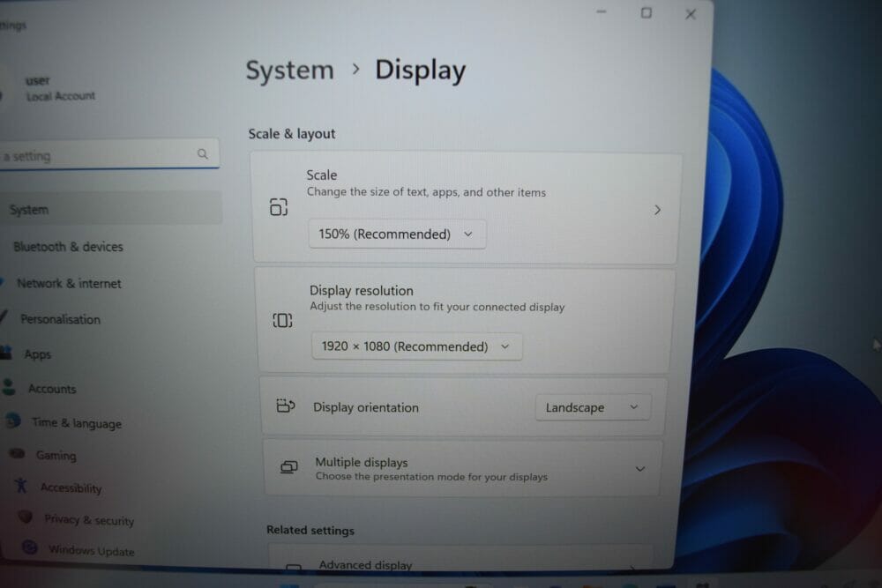Go back to System in breadcrumb

click(x=289, y=71)
